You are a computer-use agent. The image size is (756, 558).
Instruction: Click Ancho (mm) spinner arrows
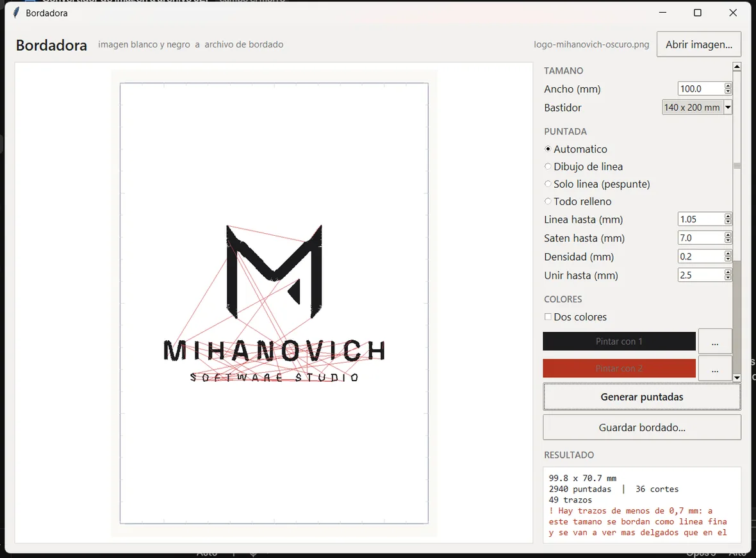(728, 89)
